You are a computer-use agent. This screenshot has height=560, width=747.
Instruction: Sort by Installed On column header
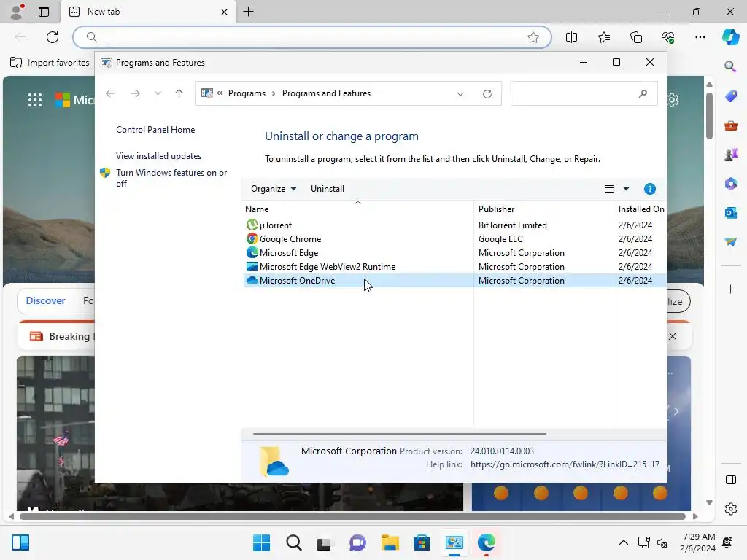tap(640, 209)
